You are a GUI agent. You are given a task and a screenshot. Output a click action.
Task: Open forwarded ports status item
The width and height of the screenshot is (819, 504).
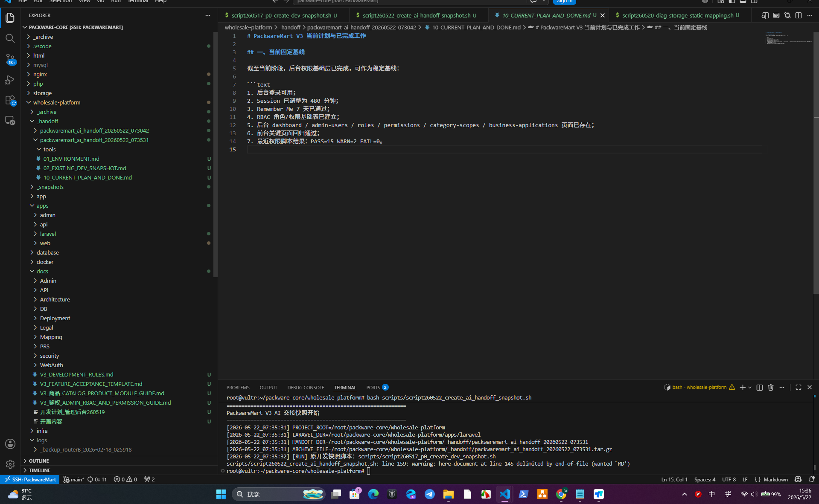[x=149, y=479]
